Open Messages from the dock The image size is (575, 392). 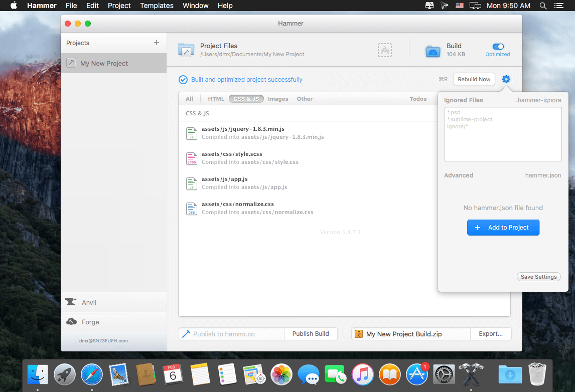pos(309,374)
